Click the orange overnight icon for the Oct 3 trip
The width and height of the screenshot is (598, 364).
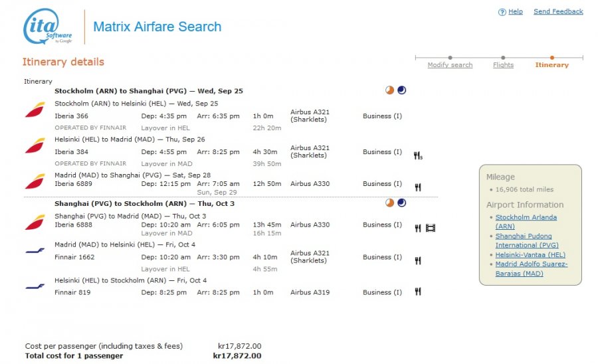coord(389,203)
